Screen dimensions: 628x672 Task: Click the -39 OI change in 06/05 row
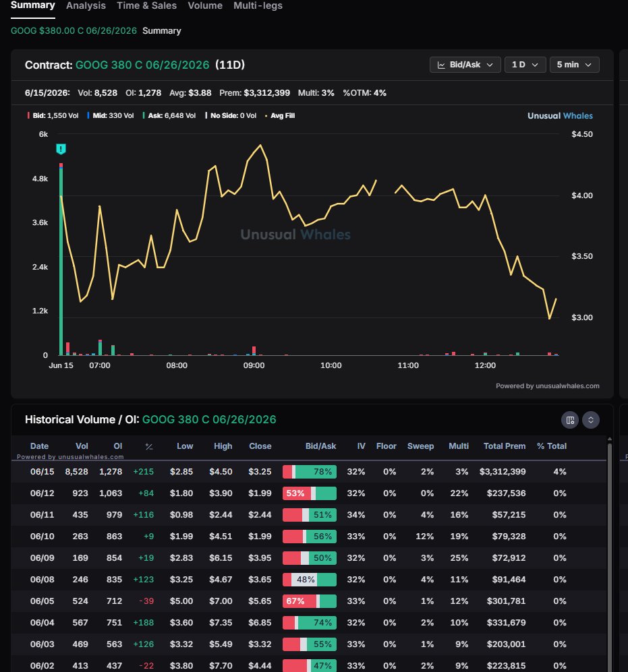click(x=146, y=601)
